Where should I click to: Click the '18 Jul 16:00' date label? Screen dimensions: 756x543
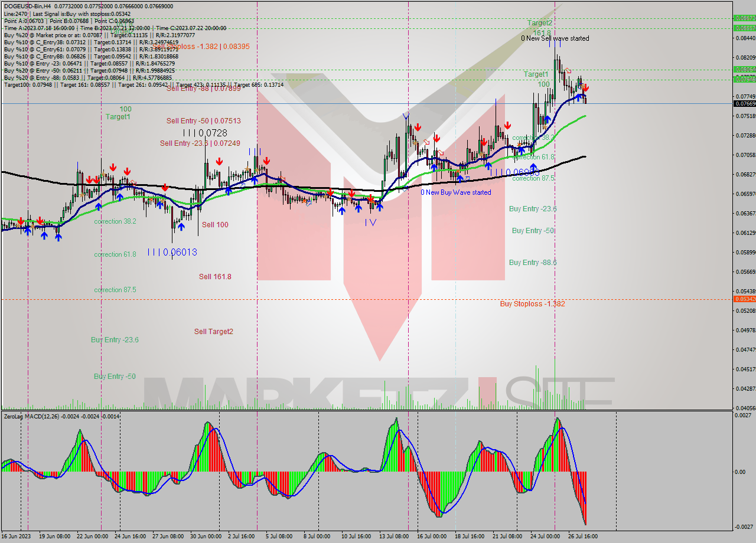tap(469, 537)
